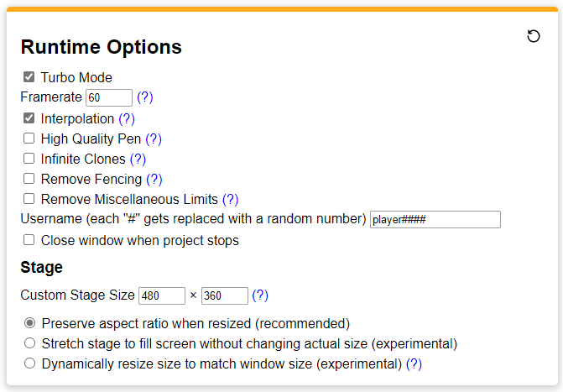View Remove Miscellaneous Limits help link
The height and width of the screenshot is (392, 563).
pos(231,199)
